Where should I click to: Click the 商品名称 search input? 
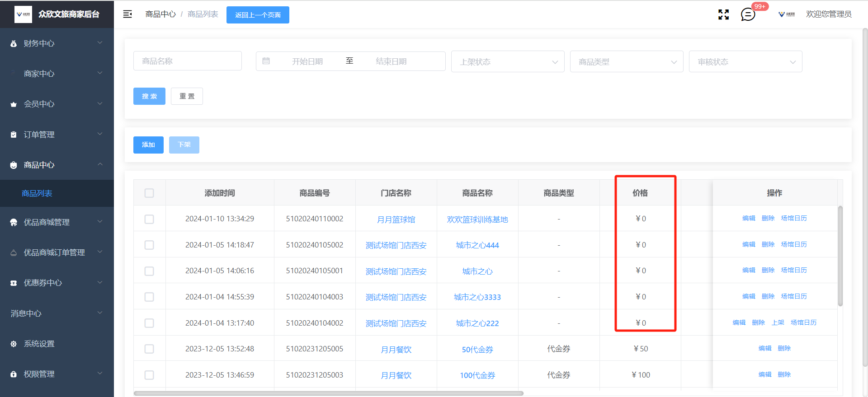pyautogui.click(x=188, y=61)
